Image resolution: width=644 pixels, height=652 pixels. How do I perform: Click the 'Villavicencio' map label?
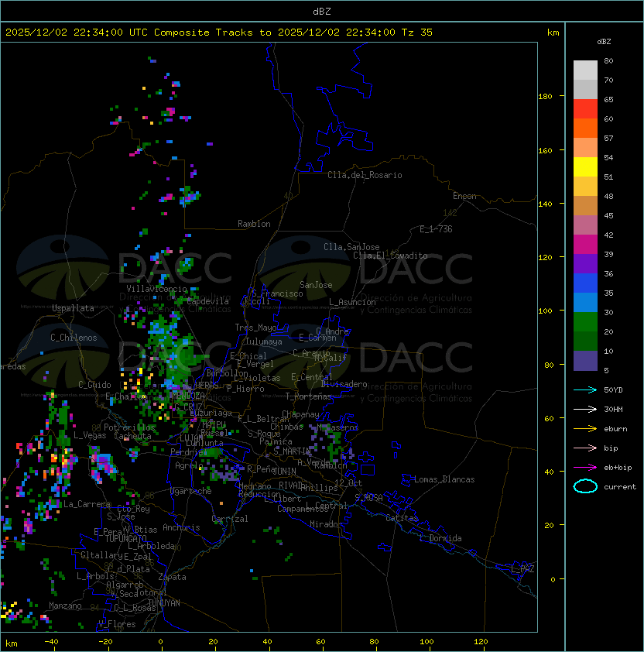[x=156, y=289]
